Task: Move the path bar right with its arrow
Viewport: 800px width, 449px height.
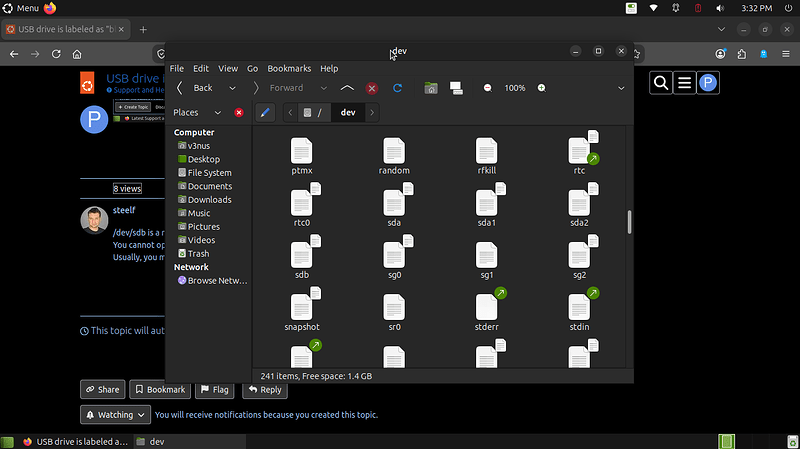Action: [x=372, y=113]
